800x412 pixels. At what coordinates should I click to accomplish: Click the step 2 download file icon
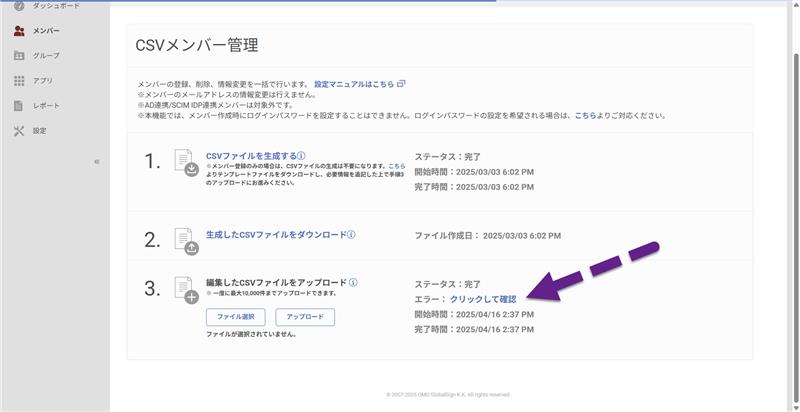(x=186, y=241)
